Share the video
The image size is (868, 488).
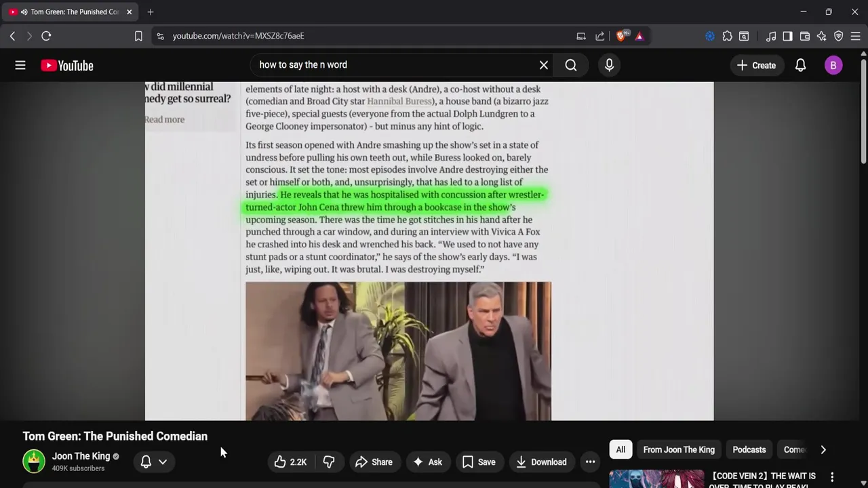[x=374, y=462]
